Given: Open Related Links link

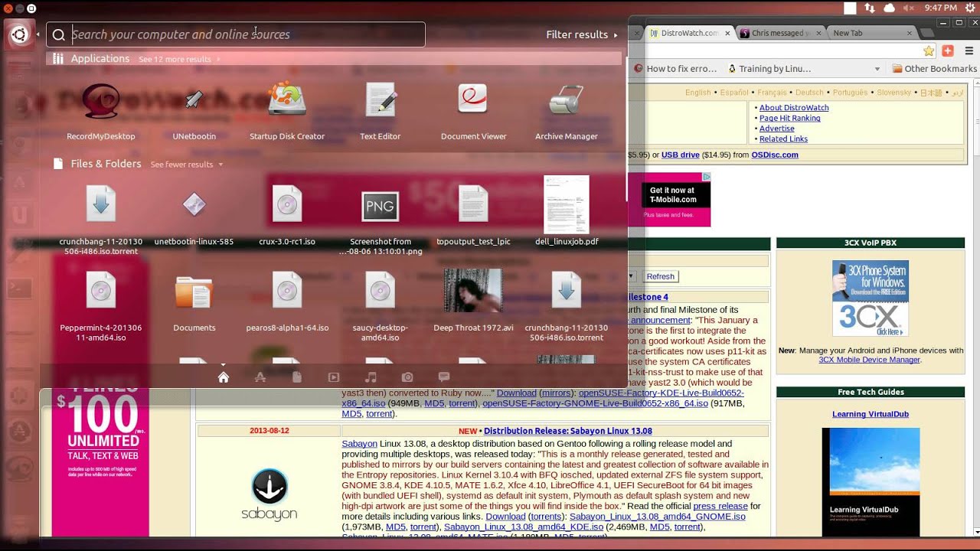Looking at the screenshot, I should 783,139.
